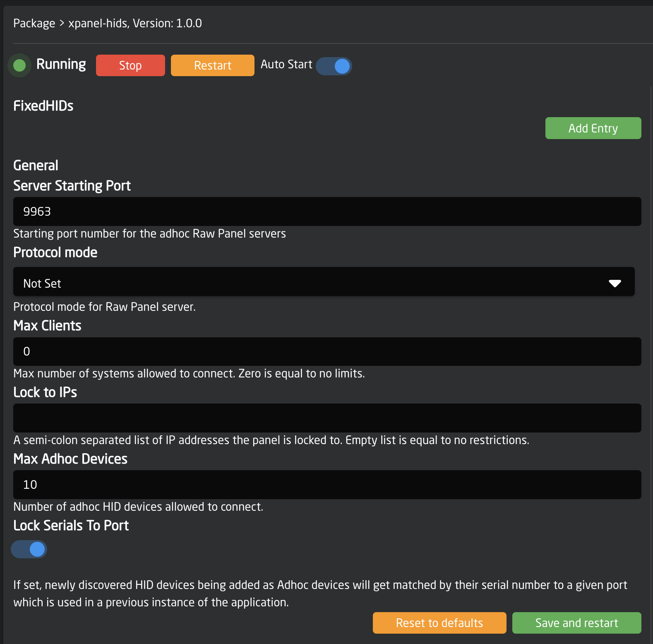Stop the xpanel-hids service
Screen dimensions: 653x644
coord(130,65)
